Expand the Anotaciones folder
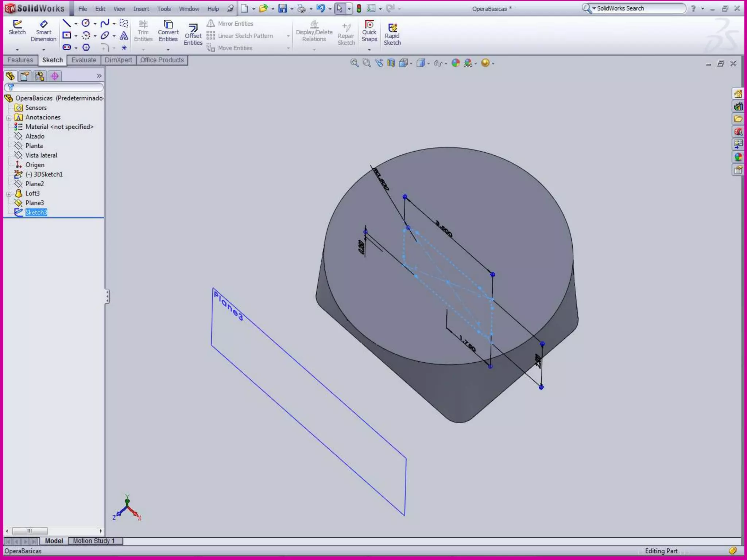The image size is (747, 560). tap(9, 118)
